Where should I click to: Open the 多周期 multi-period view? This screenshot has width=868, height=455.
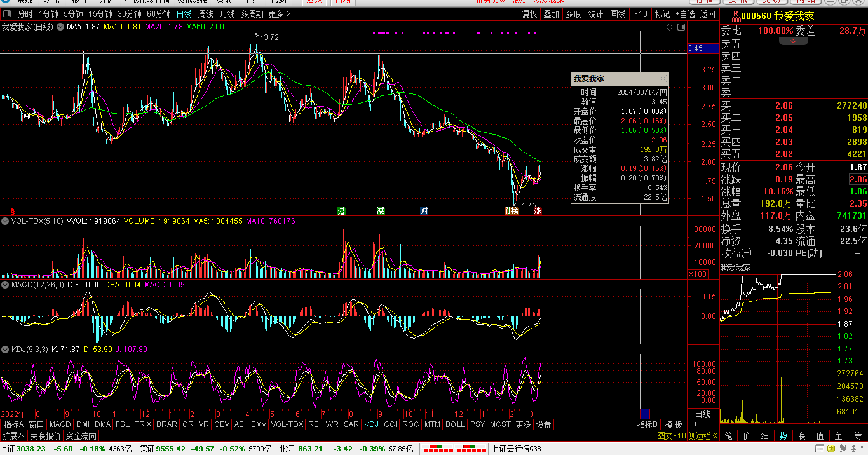coord(252,14)
